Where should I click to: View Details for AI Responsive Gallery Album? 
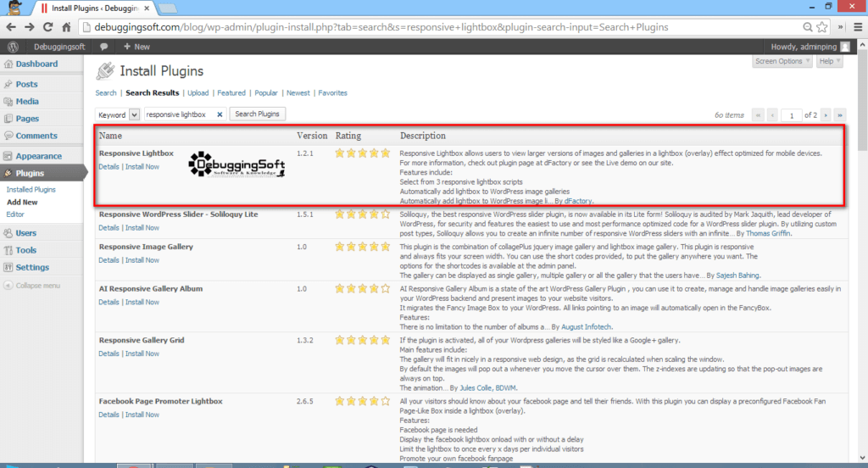click(109, 303)
